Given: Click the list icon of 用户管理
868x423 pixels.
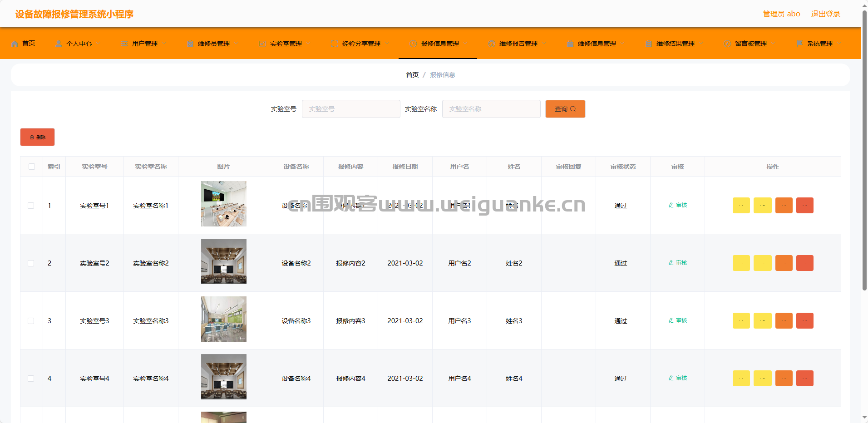Looking at the screenshot, I should click(x=124, y=44).
